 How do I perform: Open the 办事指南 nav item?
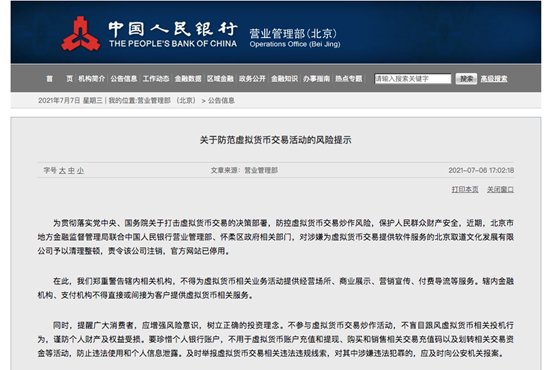(x=316, y=79)
